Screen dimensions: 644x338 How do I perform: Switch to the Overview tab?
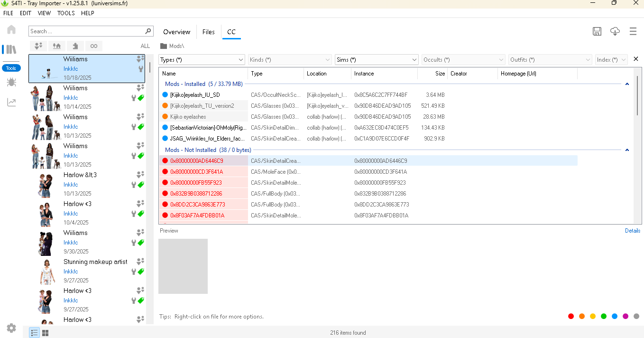coord(176,32)
